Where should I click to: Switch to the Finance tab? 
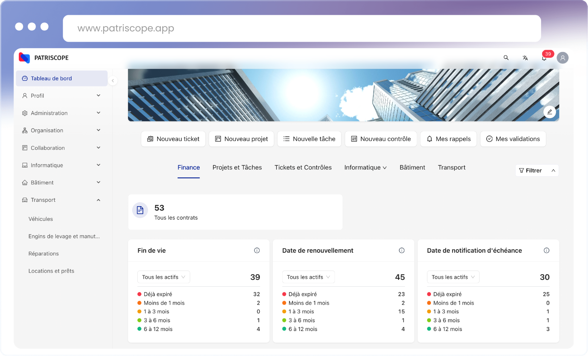pyautogui.click(x=189, y=167)
